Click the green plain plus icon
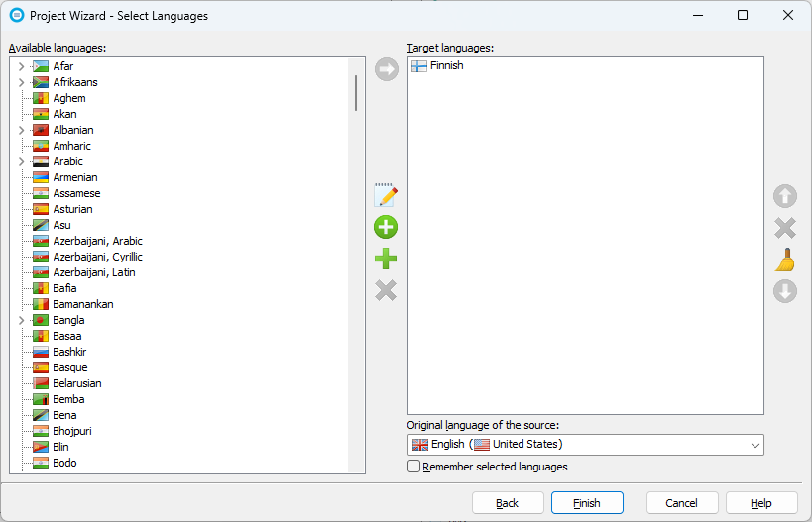The width and height of the screenshot is (812, 522). pyautogui.click(x=386, y=259)
